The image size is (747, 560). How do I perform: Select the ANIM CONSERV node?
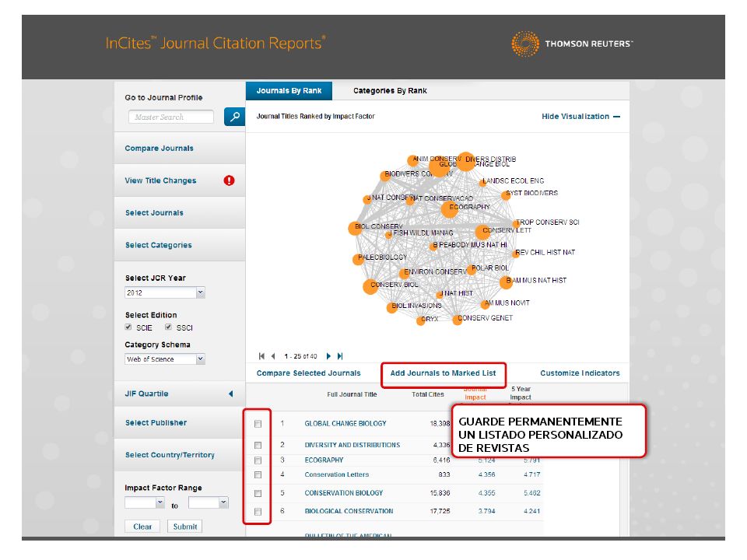tap(413, 160)
